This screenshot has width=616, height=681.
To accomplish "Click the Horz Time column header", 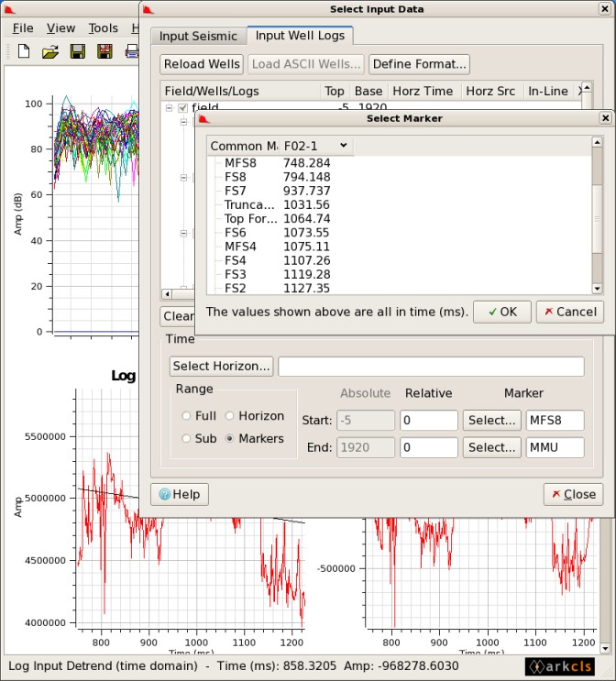I will 423,91.
